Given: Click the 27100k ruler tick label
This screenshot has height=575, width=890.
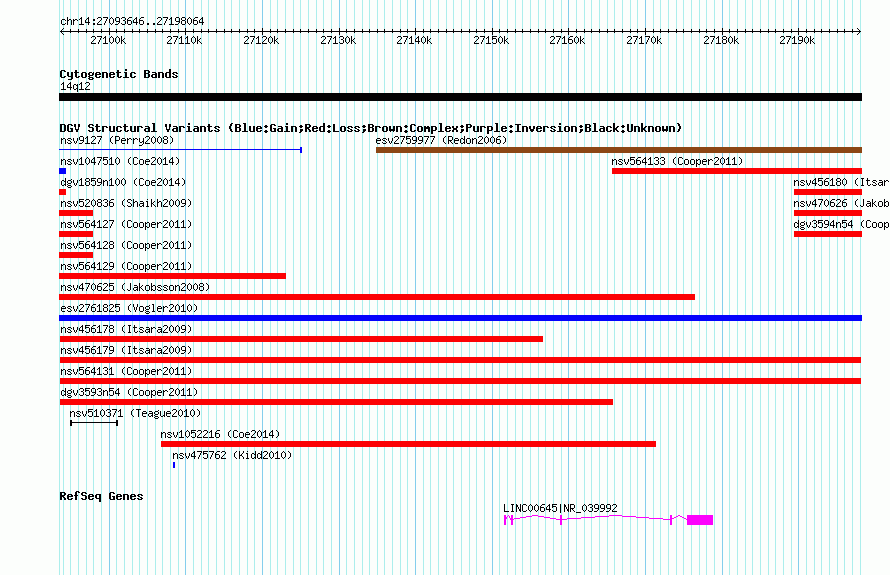Looking at the screenshot, I should click(x=108, y=40).
